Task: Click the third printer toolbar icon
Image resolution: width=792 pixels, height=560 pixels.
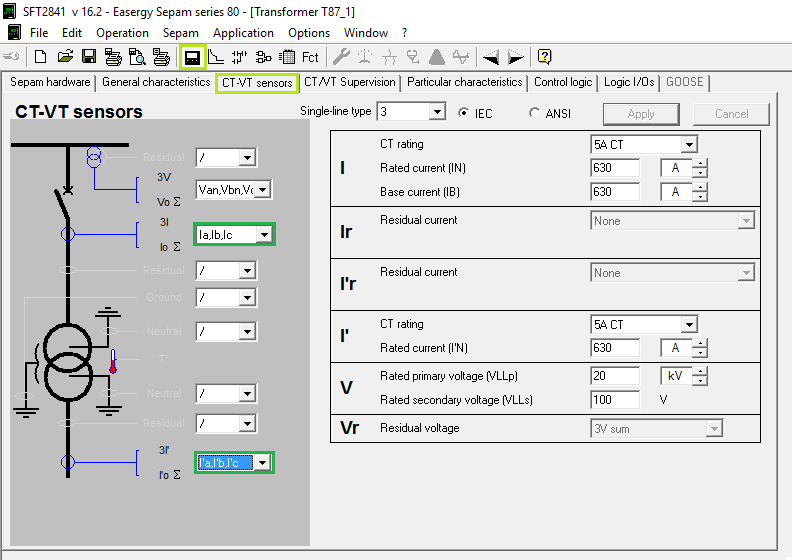Action: 162,57
